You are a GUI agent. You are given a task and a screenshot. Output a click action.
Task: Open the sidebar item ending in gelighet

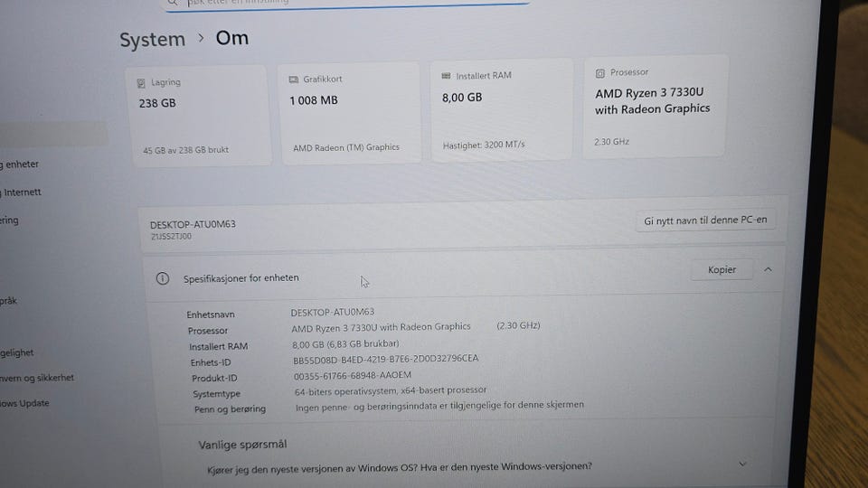tap(16, 353)
